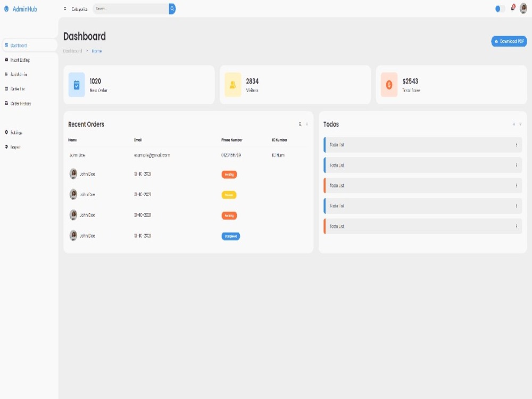Click the avatar in the Completed order row
This screenshot has width=532, height=399.
pos(73,236)
